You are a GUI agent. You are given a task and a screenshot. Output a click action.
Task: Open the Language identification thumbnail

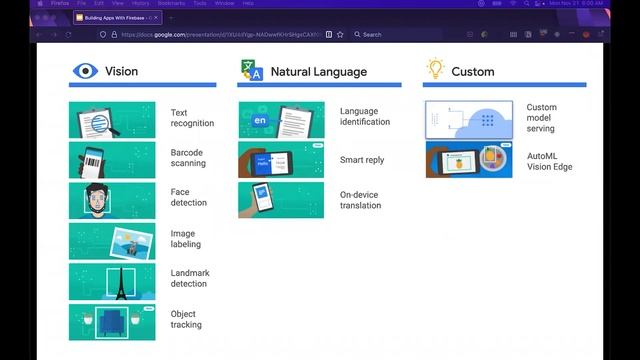tap(282, 120)
